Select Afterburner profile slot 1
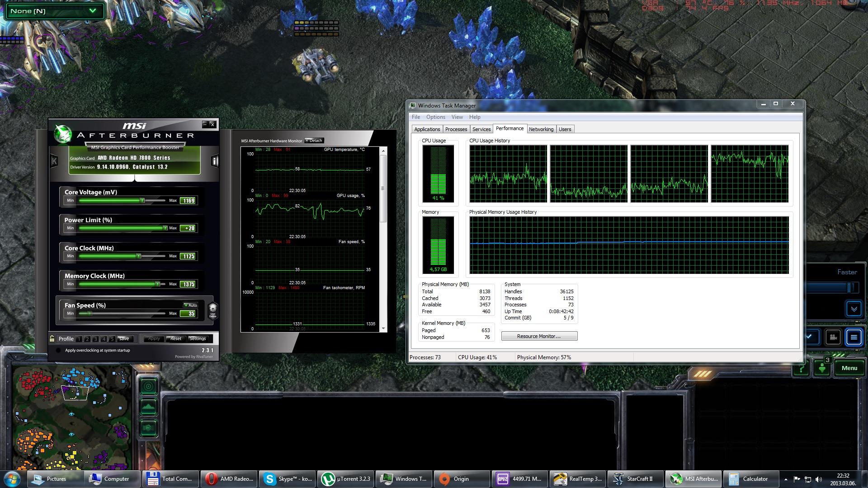This screenshot has width=868, height=488. coord(79,339)
